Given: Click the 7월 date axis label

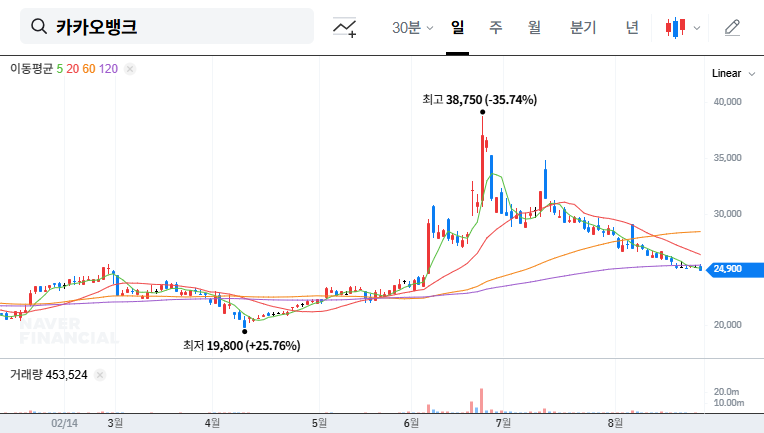Looking at the screenshot, I should click(503, 423).
